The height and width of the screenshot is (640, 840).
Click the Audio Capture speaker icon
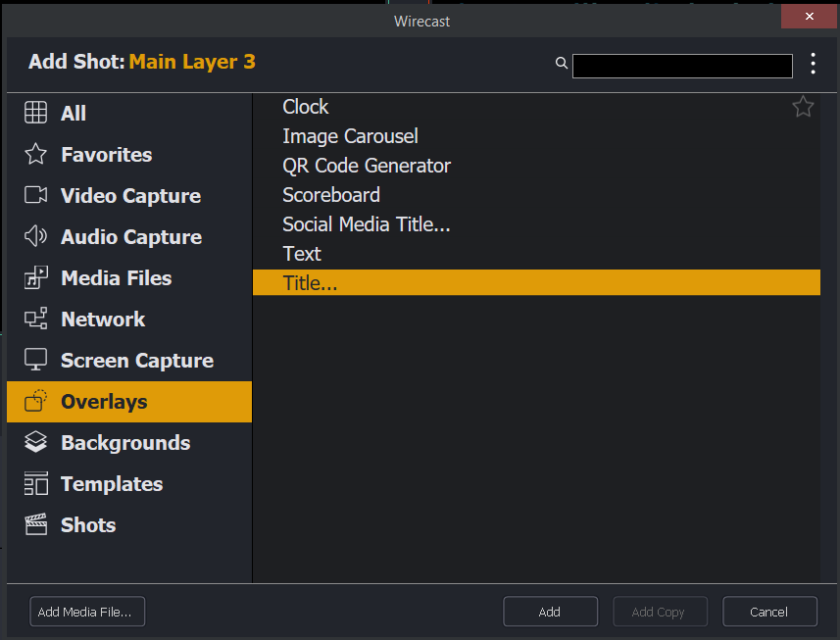coord(36,236)
